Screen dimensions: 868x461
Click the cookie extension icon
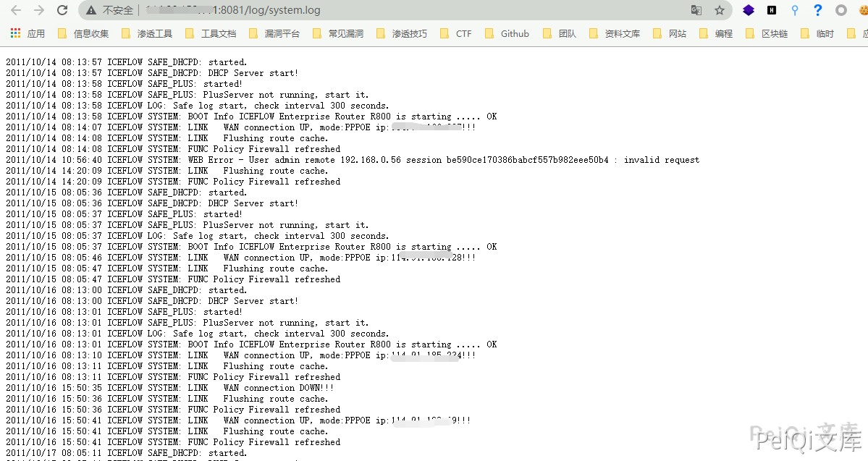tap(862, 10)
